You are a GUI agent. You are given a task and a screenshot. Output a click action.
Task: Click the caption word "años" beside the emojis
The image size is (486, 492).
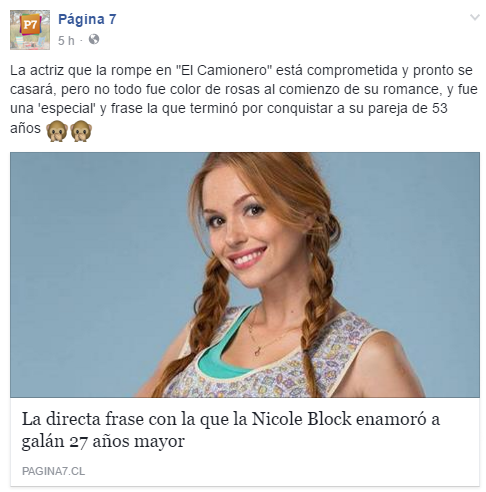[25, 128]
